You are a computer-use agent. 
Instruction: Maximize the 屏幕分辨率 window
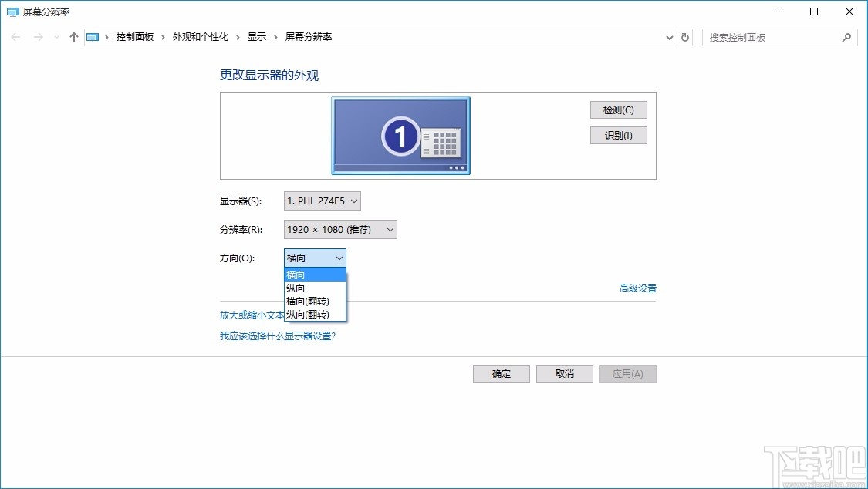tap(814, 12)
